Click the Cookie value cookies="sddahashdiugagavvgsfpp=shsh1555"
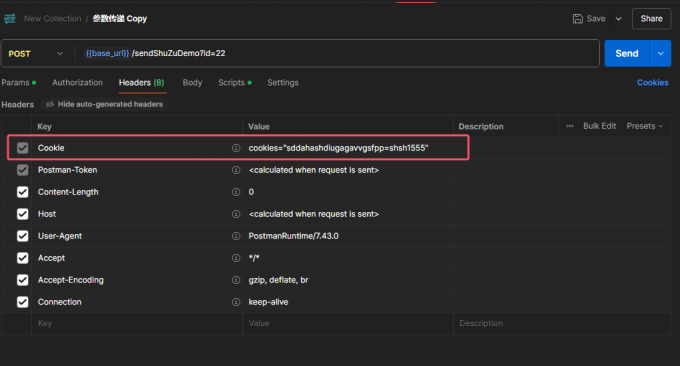 click(338, 148)
